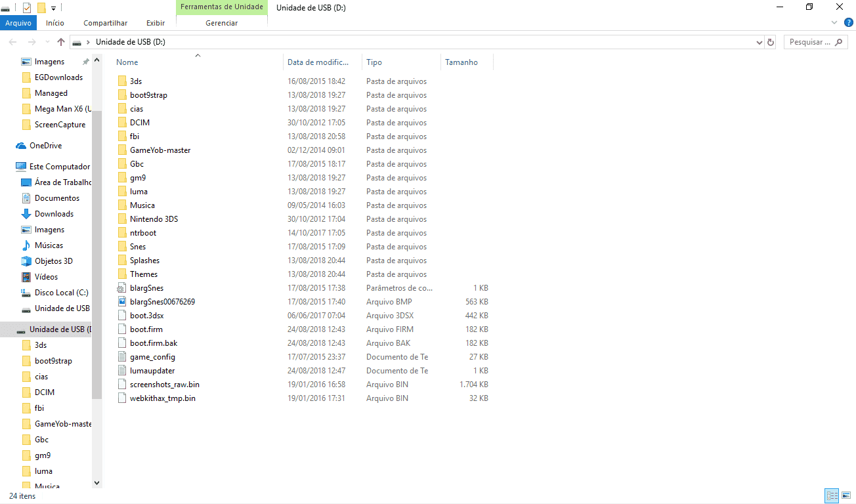Select the Gbc folder icon in file list

pyautogui.click(x=122, y=164)
